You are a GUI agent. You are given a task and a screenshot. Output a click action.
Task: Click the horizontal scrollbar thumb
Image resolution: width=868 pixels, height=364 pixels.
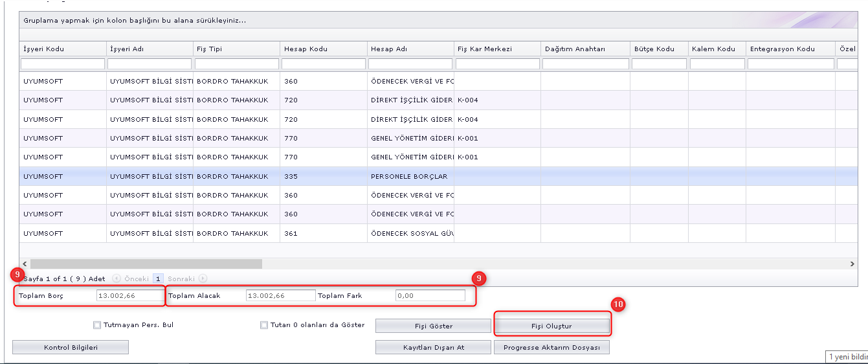coord(146,264)
